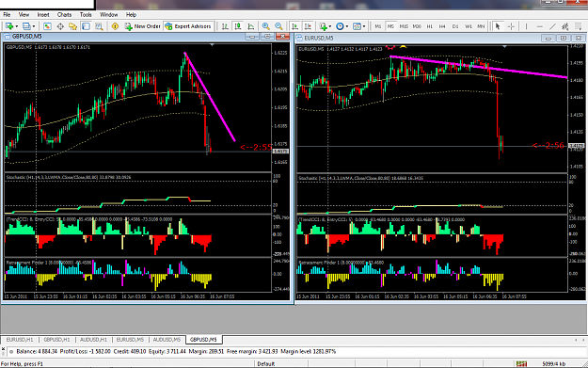Open the Charts menu
The image size is (588, 368).
pyautogui.click(x=64, y=15)
